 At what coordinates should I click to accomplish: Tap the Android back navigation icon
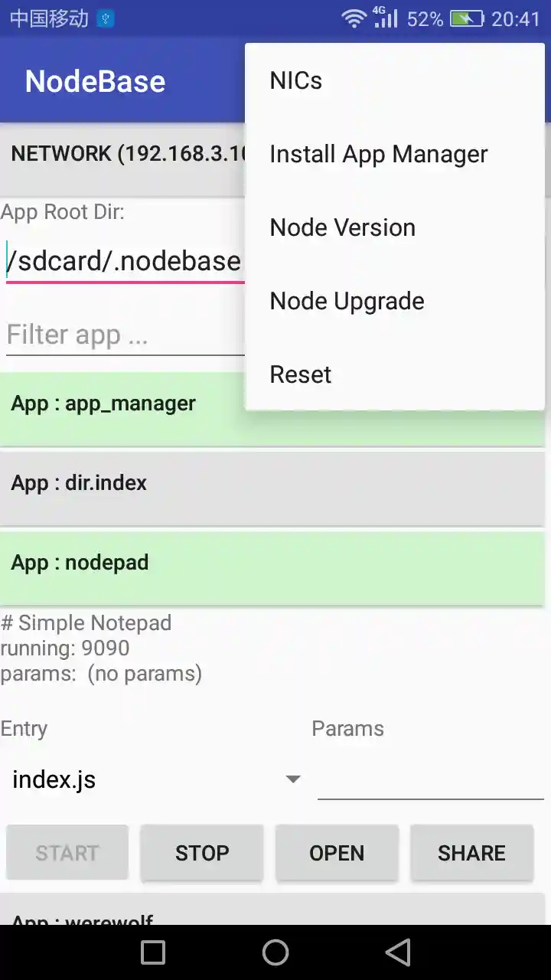pyautogui.click(x=398, y=952)
